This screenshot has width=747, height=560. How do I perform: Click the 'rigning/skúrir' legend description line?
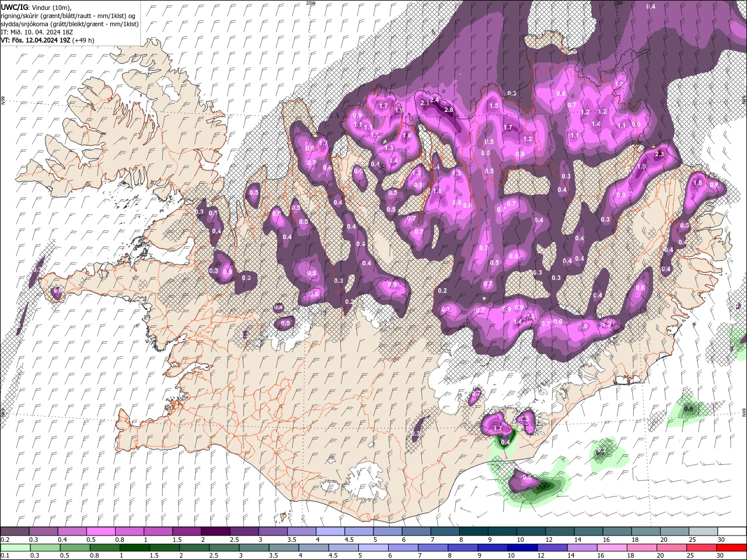68,16
